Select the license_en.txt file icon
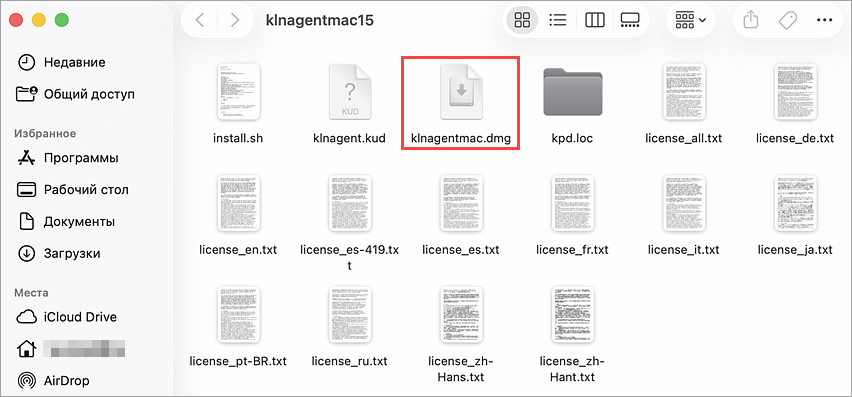 coord(238,204)
